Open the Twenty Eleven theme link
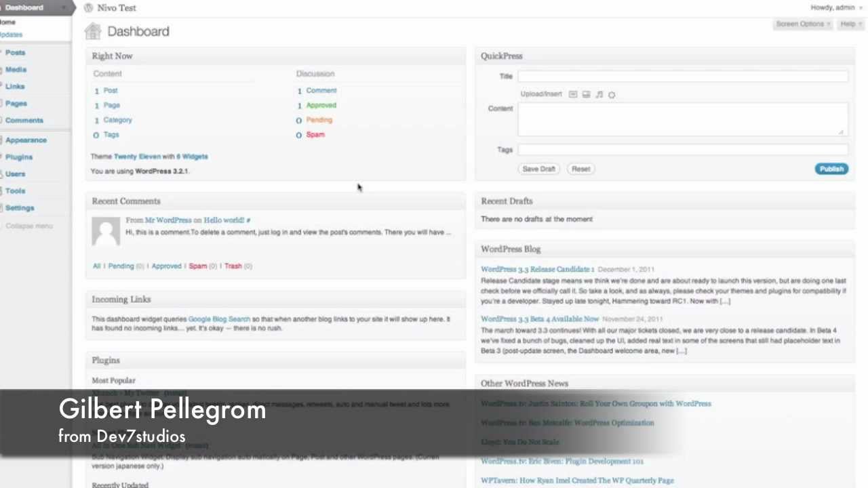 (137, 157)
